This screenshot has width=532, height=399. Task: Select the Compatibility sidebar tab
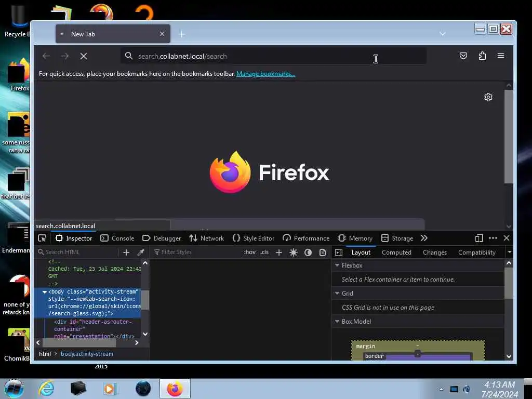click(x=477, y=252)
